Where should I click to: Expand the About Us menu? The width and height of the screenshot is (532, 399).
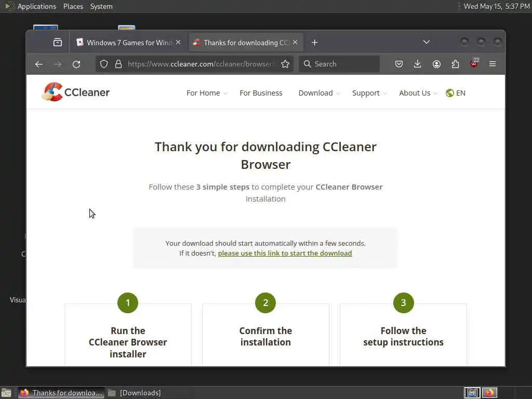coord(418,93)
